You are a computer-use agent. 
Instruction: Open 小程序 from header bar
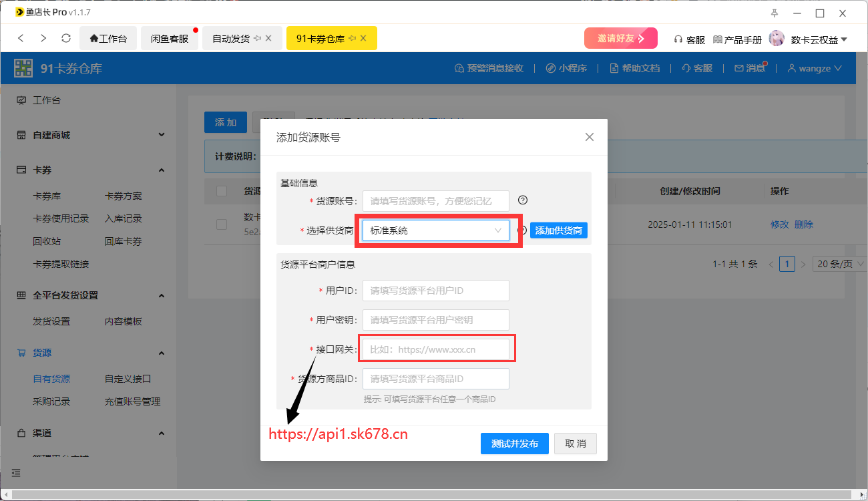(566, 68)
